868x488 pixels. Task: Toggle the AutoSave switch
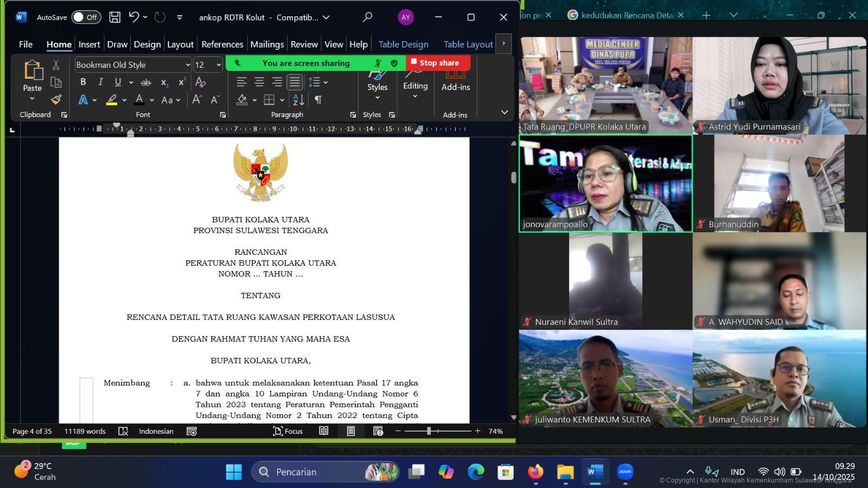[x=86, y=17]
